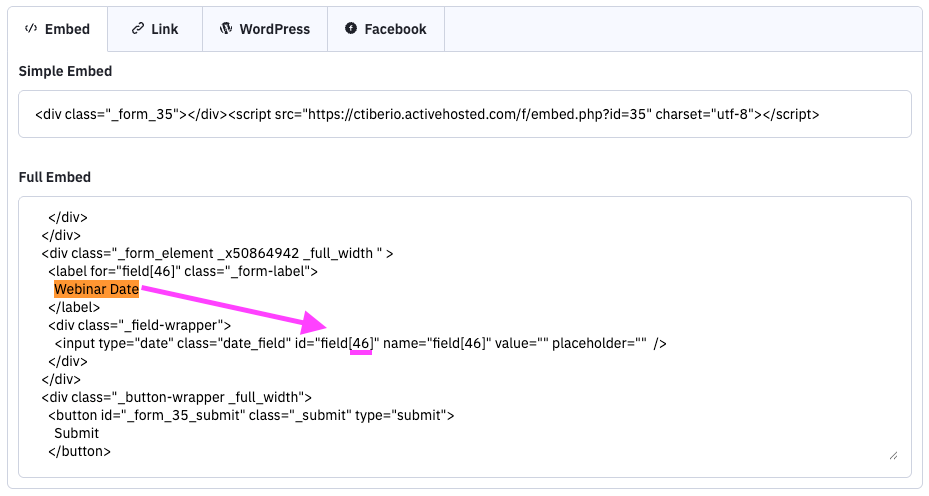Place cursor on the input type="date" line
This screenshot has width=929, height=496.
coord(200,343)
